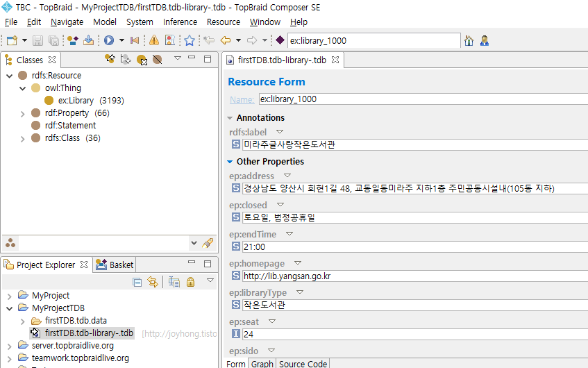Toggle Link with Editor arrows icon

point(153,282)
